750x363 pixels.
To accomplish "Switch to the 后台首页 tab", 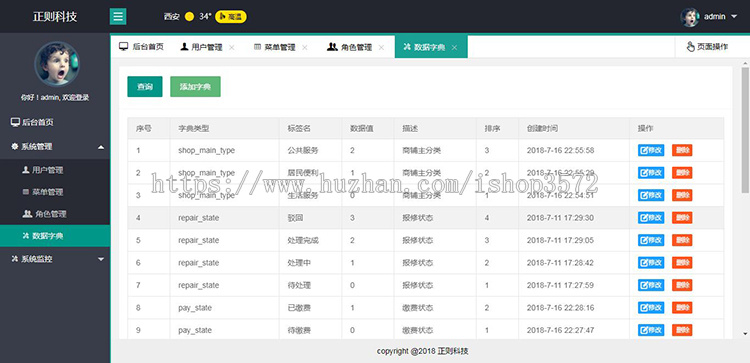I will (142, 47).
